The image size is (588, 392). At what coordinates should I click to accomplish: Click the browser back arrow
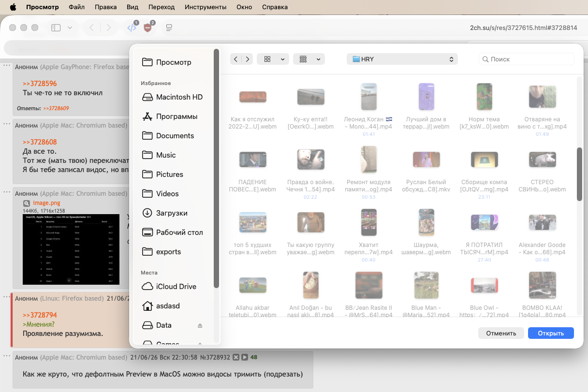pos(92,28)
